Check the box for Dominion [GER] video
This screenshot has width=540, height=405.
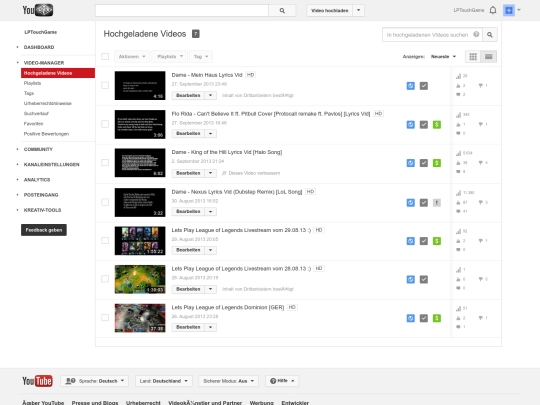105,318
